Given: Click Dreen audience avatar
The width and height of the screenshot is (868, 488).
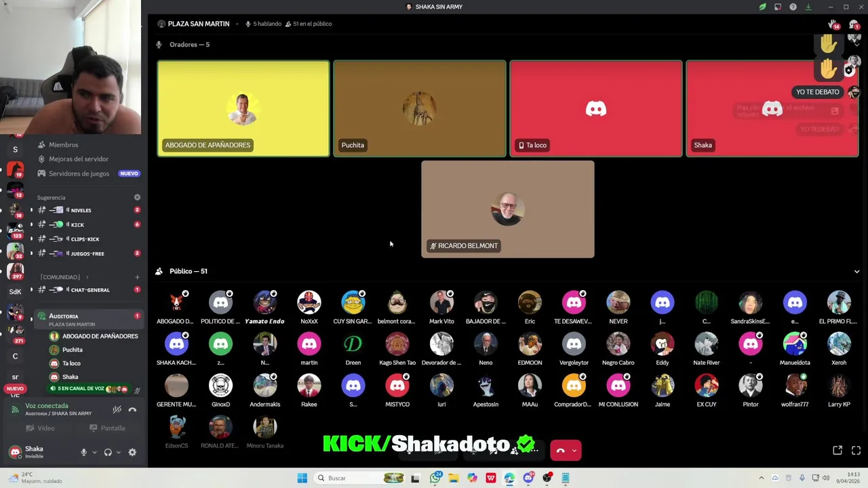Looking at the screenshot, I should [x=353, y=344].
